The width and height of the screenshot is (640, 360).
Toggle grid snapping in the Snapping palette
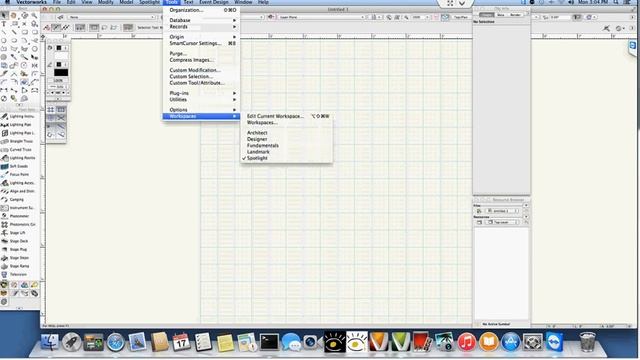[51, 109]
